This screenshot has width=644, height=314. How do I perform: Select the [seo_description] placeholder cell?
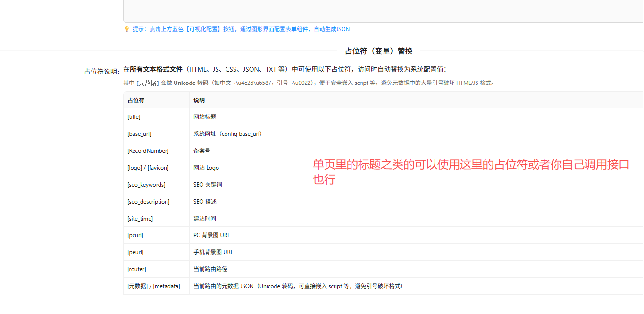click(x=149, y=202)
